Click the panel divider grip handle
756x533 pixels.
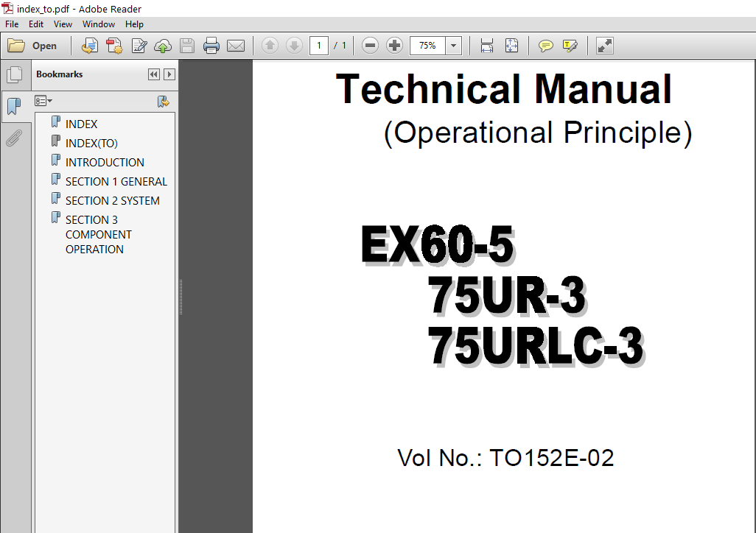181,297
